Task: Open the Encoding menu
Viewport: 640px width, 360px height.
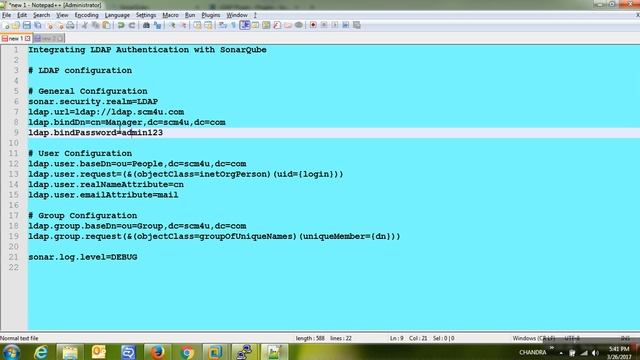Action: click(x=87, y=15)
